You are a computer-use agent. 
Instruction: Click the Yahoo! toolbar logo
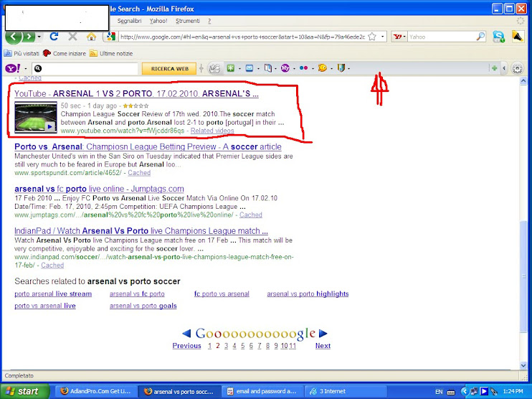pyautogui.click(x=13, y=68)
